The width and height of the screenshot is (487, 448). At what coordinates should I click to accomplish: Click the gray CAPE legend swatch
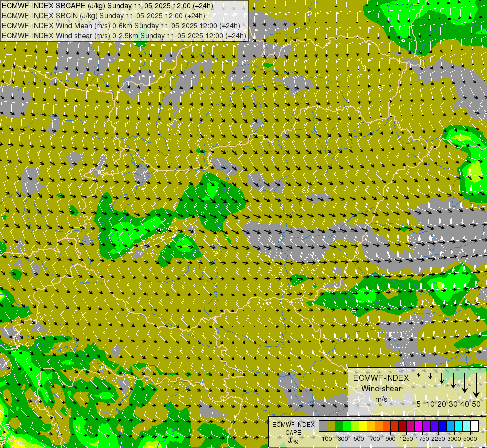[323, 426]
